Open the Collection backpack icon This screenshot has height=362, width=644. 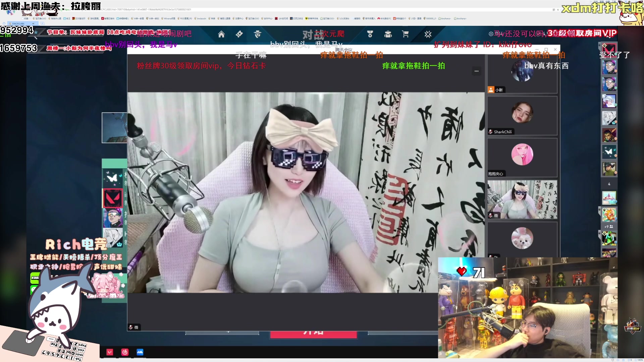pyautogui.click(x=388, y=34)
